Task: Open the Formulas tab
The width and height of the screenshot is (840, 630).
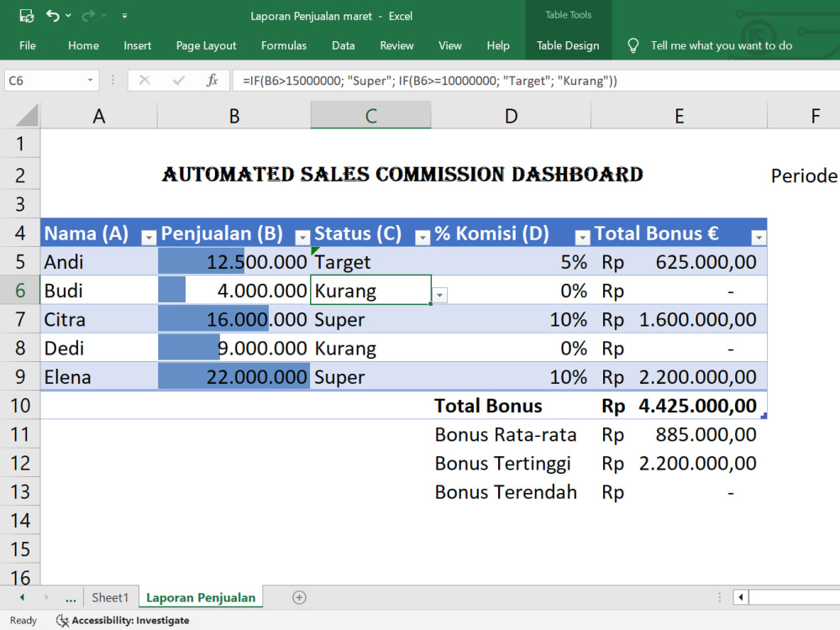Action: [283, 45]
